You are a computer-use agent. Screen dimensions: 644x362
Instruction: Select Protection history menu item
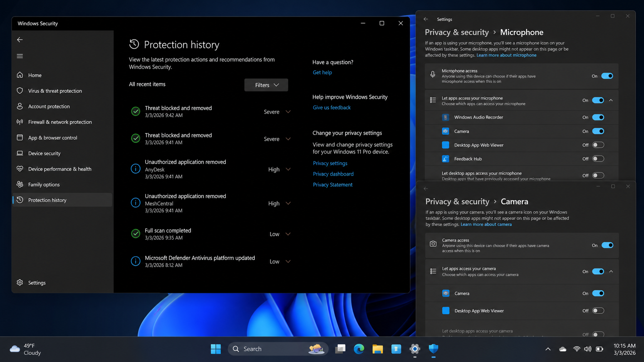pos(62,200)
